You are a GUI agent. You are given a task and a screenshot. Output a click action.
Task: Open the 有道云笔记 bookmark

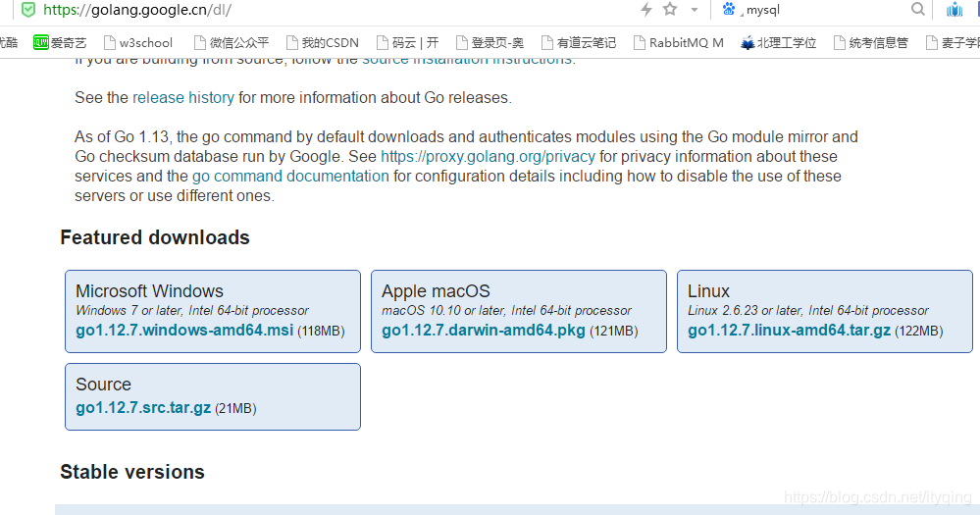[x=579, y=42]
